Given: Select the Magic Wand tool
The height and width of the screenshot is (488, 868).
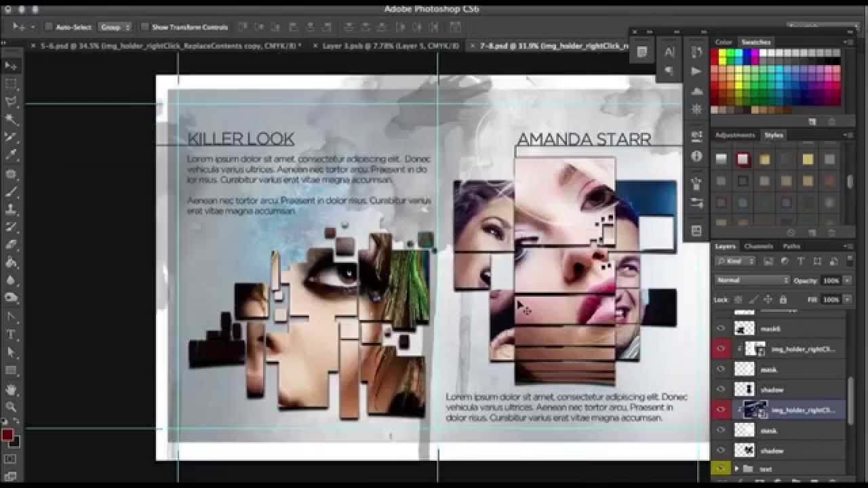Looking at the screenshot, I should tap(11, 119).
